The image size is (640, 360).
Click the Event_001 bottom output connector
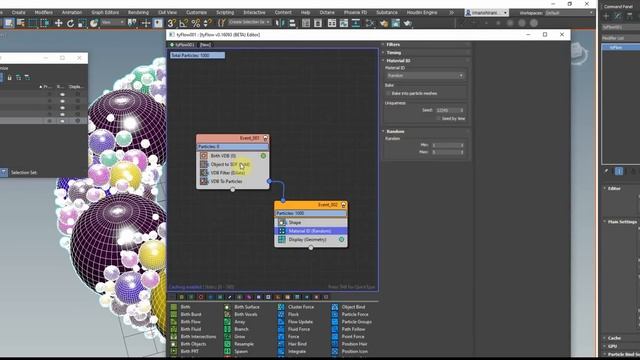coord(233,190)
